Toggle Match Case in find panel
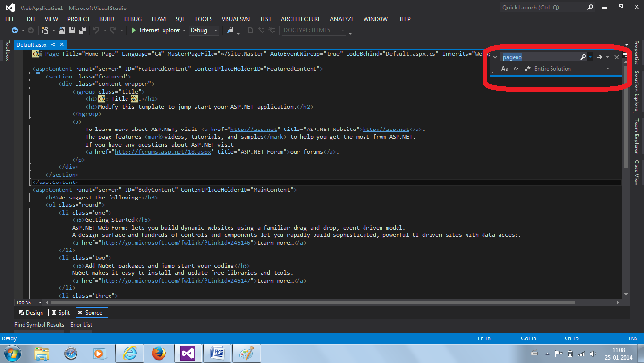This screenshot has width=644, height=363. pos(505,69)
